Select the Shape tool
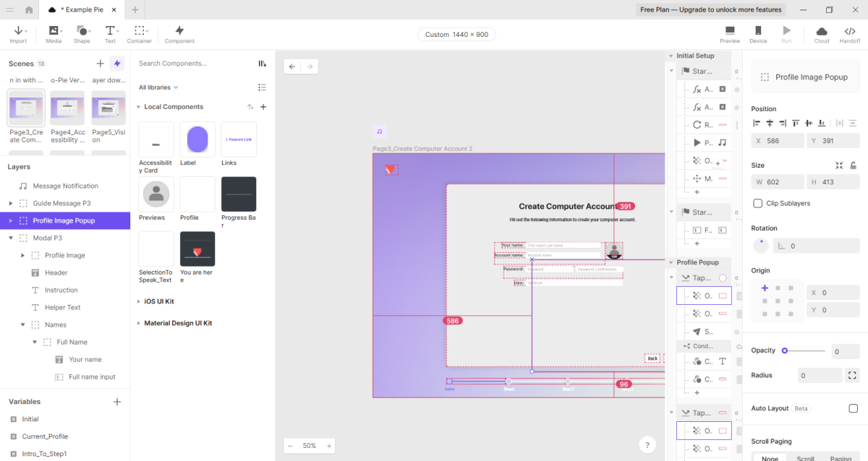 82,31
